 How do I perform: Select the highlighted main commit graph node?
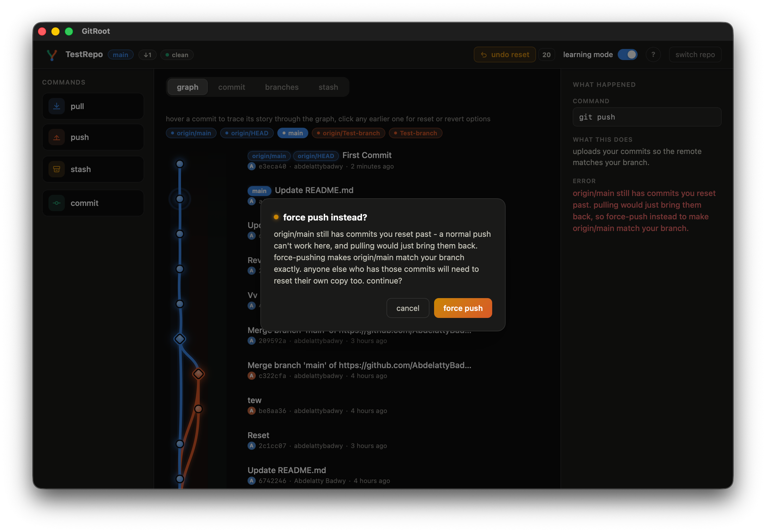[x=180, y=199]
